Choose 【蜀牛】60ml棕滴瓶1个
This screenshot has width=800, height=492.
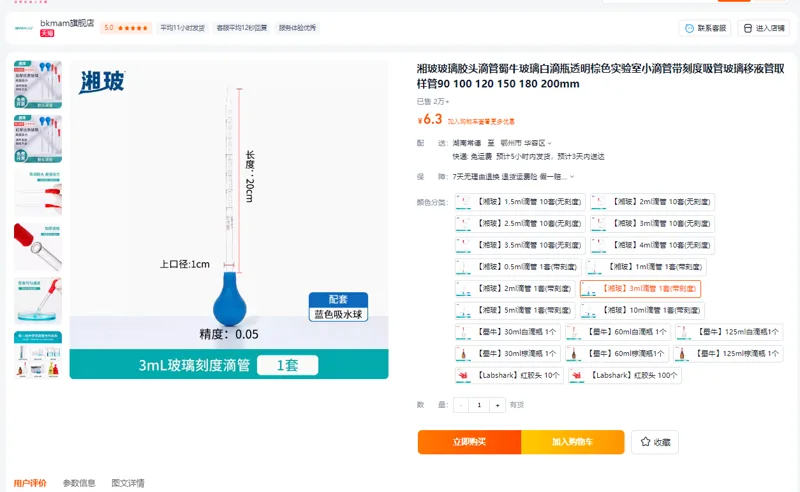coord(617,354)
